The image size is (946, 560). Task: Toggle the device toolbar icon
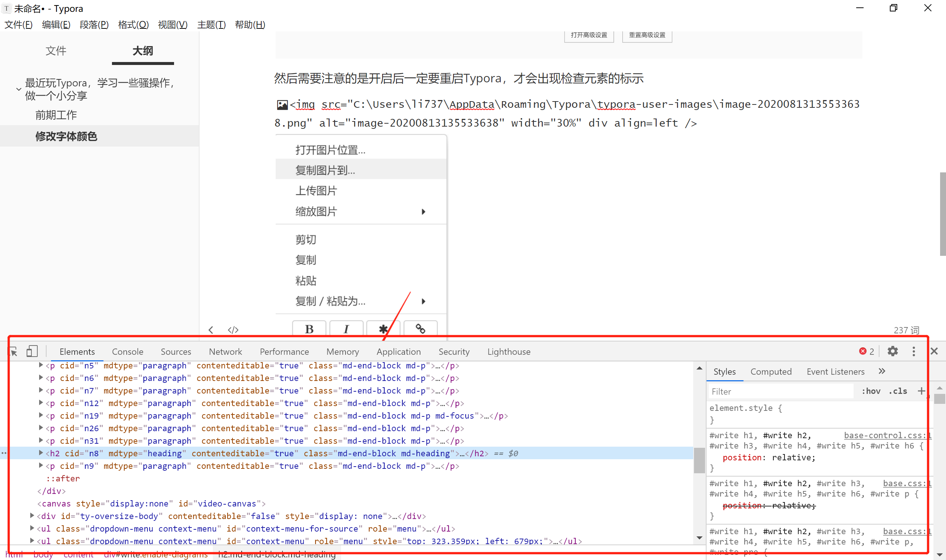(x=32, y=351)
